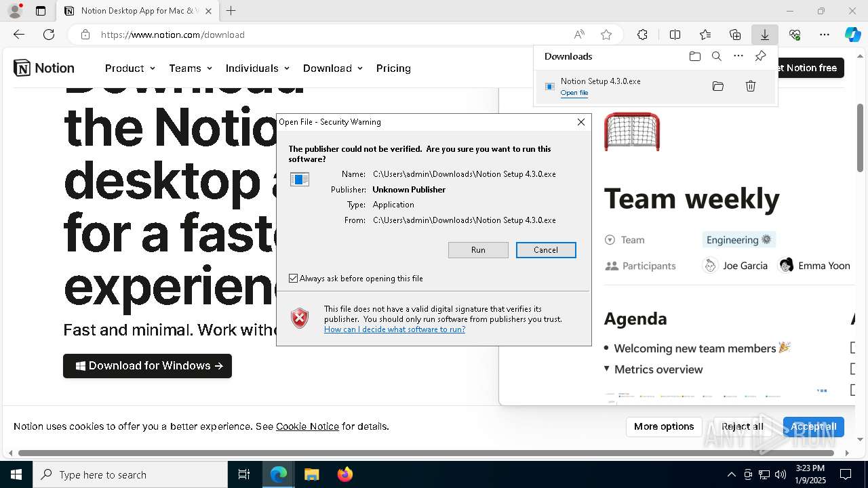This screenshot has height=488, width=868.
Task: Click the 'Team weekly' heading
Action: pyautogui.click(x=692, y=199)
